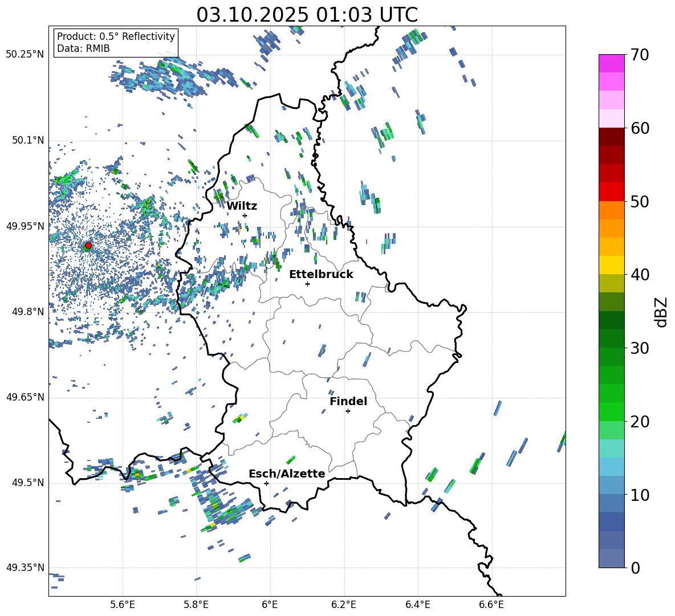Screen dimensions: 675x616
Task: Select the Esch/Alzette station cross marker
Action: click(266, 483)
